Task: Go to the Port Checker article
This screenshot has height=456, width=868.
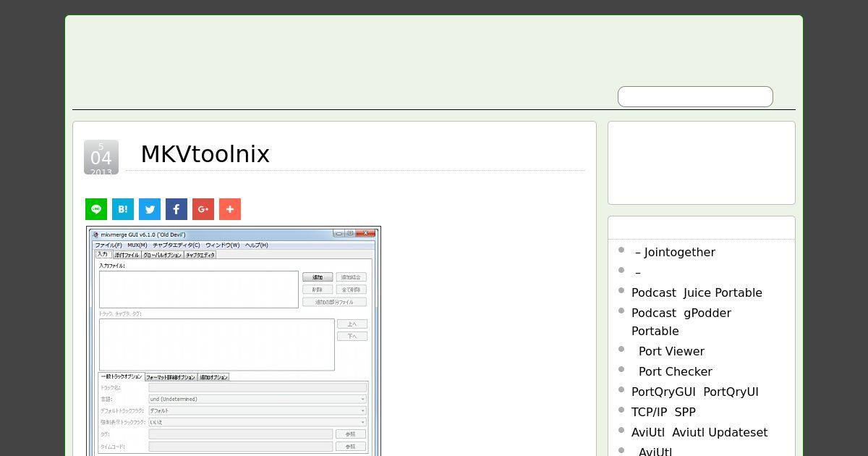Action: (x=676, y=371)
